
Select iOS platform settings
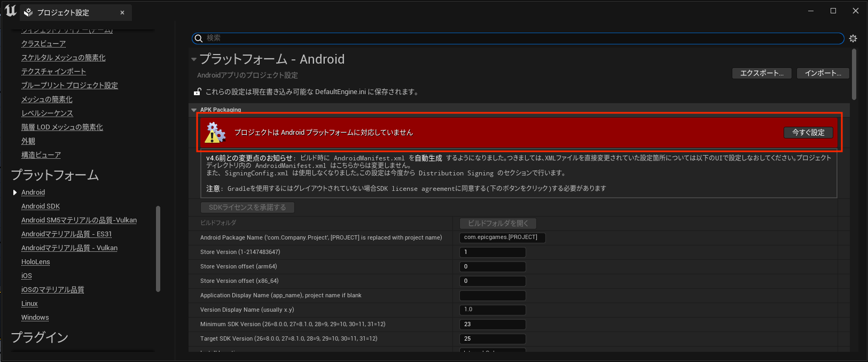27,276
